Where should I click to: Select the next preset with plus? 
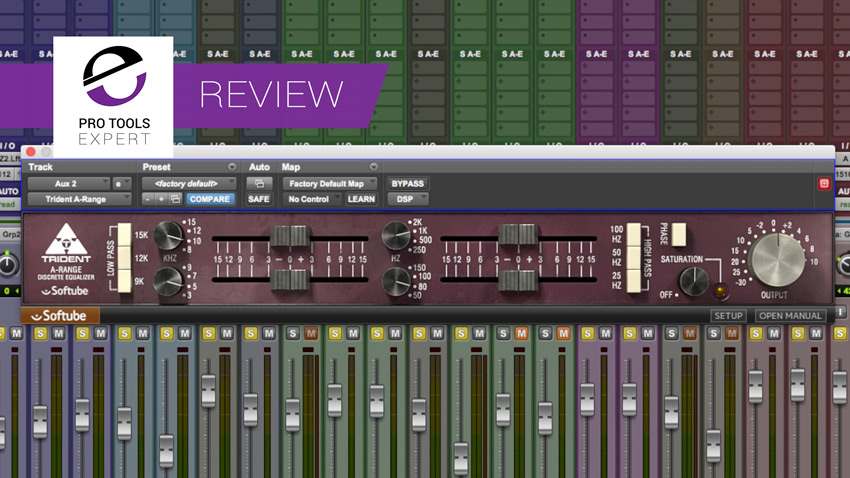click(x=161, y=199)
